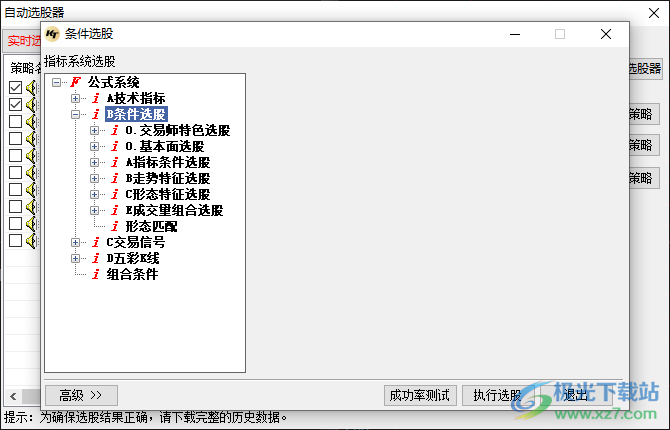The width and height of the screenshot is (670, 430).
Task: Select the 组合条件 tree item
Action: click(132, 274)
